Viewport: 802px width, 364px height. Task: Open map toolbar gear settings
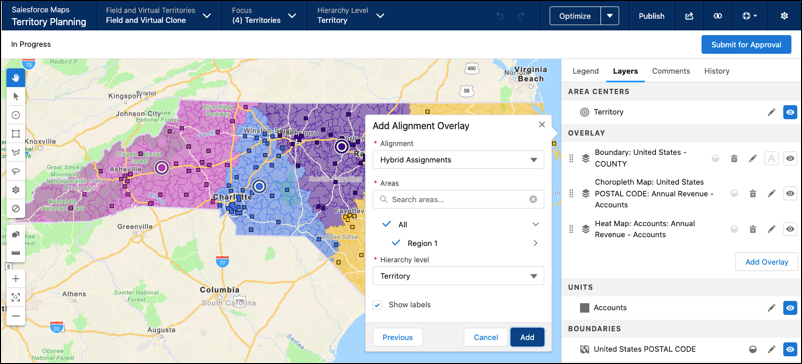point(16,190)
